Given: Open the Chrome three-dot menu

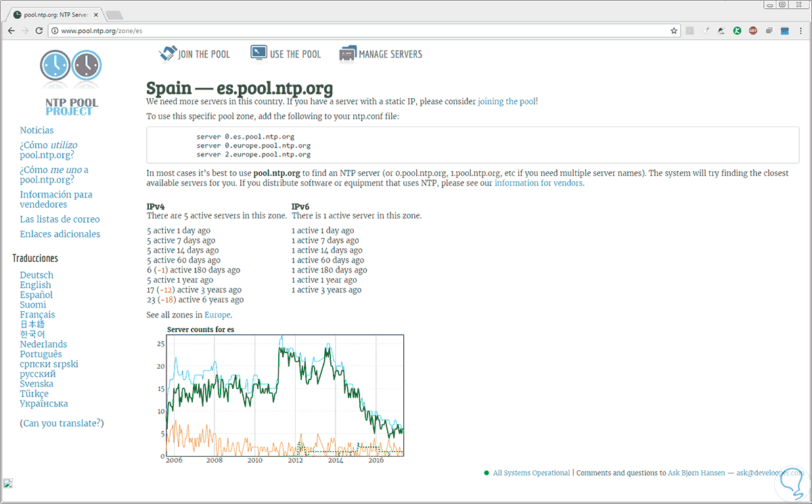Looking at the screenshot, I should 800,30.
